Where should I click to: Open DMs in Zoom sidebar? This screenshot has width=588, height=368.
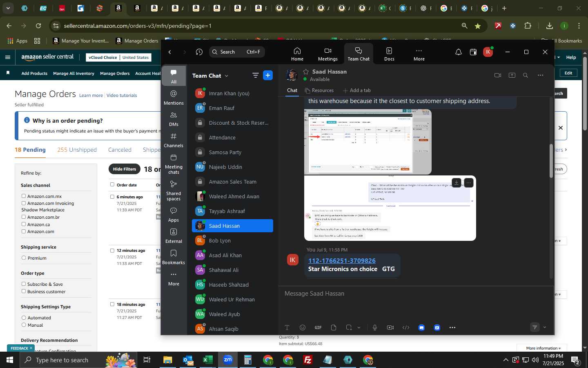[174, 119]
